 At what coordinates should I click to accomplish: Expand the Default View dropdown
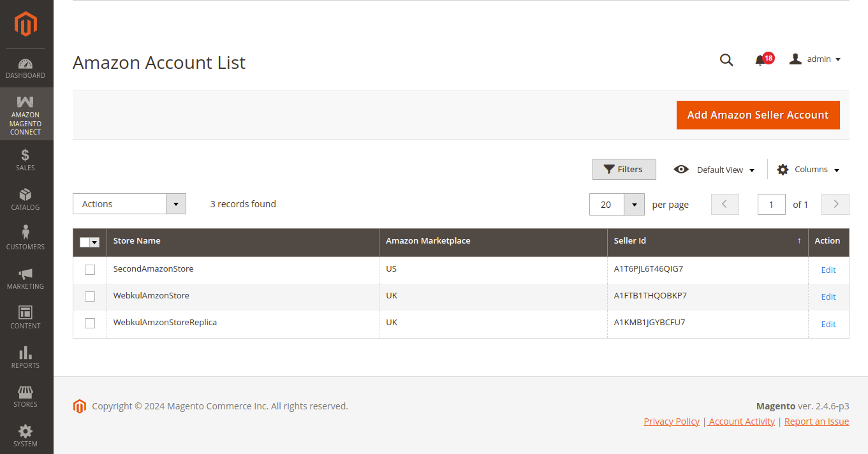(x=714, y=170)
